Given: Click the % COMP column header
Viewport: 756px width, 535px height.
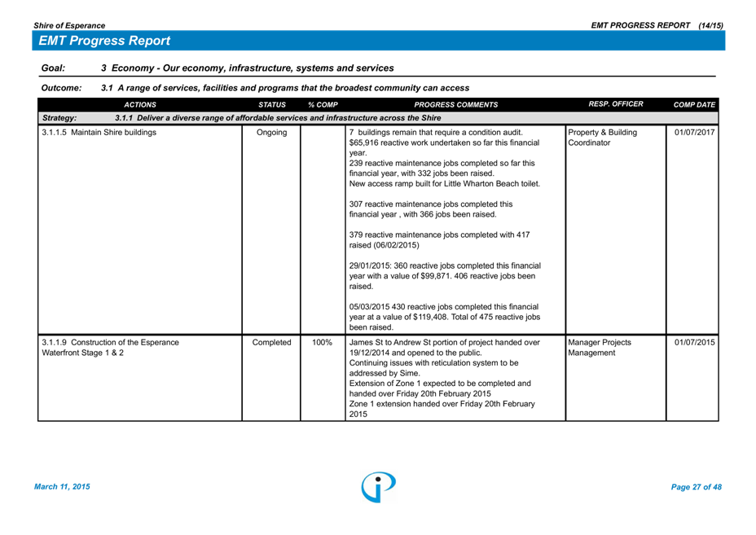Looking at the screenshot, I should click(x=323, y=105).
